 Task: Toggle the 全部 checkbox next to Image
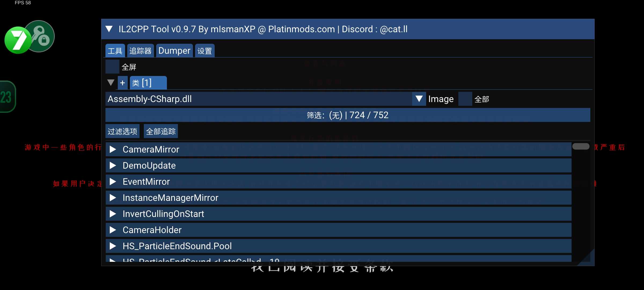[x=465, y=99]
